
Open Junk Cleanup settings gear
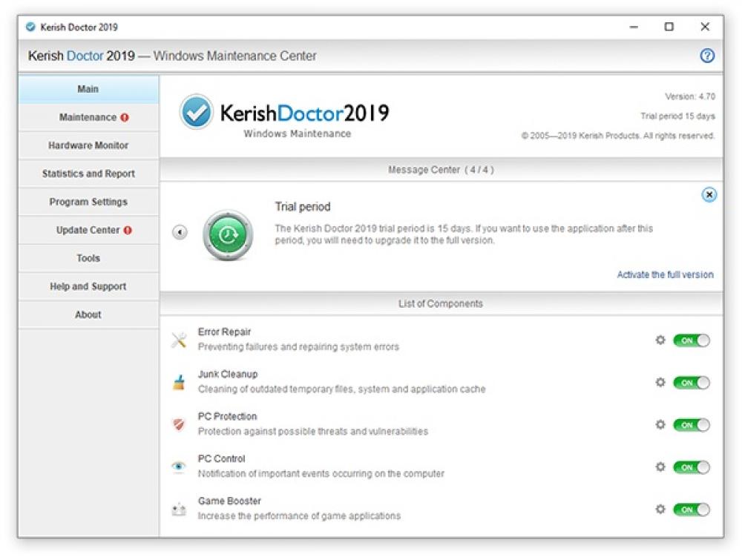660,383
